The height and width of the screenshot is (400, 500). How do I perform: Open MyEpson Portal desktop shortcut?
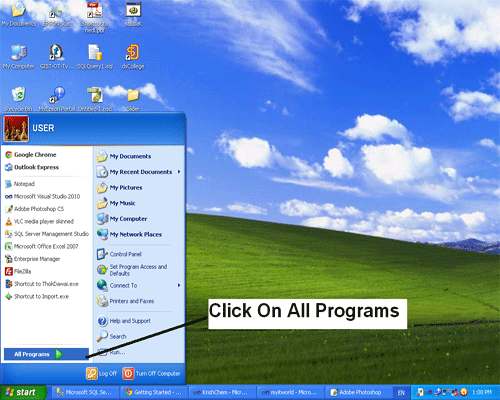pyautogui.click(x=57, y=99)
